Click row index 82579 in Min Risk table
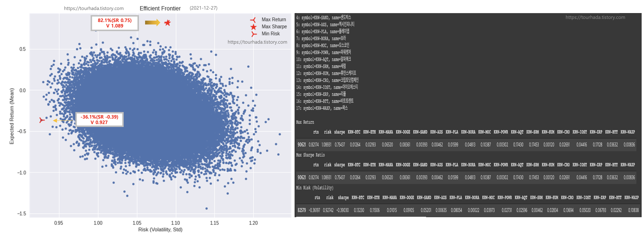 click(301, 210)
